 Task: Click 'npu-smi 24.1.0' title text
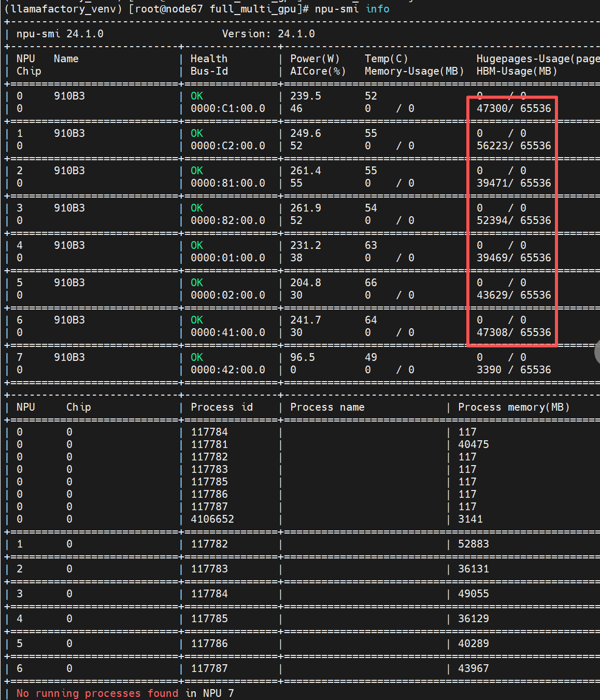(60, 34)
